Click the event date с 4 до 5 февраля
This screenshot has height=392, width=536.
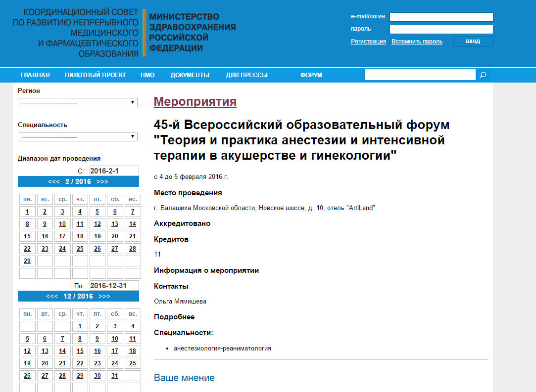click(191, 177)
